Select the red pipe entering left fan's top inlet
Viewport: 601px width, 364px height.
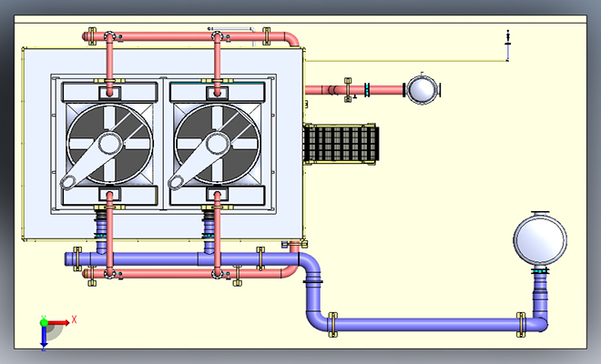click(x=109, y=66)
